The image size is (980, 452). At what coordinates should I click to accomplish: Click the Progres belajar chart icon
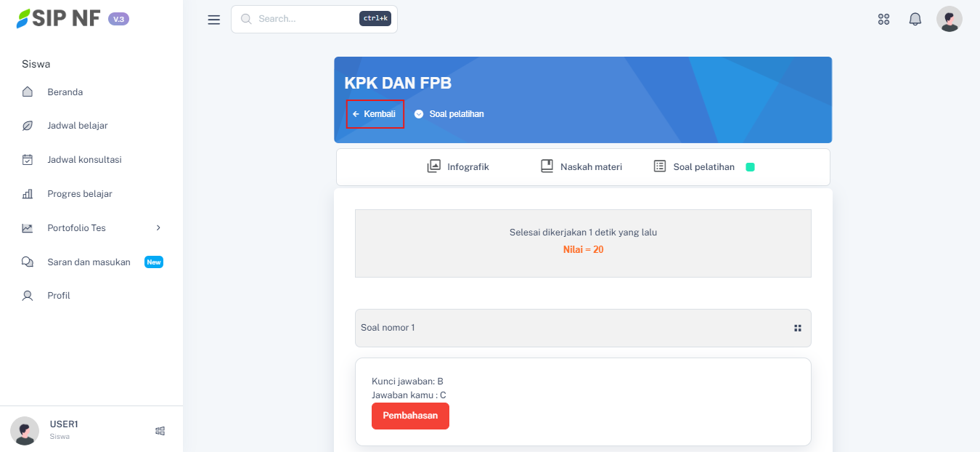click(28, 194)
